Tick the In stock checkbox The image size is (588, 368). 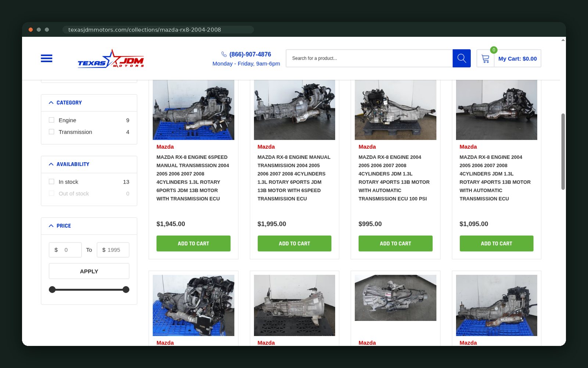coord(51,181)
